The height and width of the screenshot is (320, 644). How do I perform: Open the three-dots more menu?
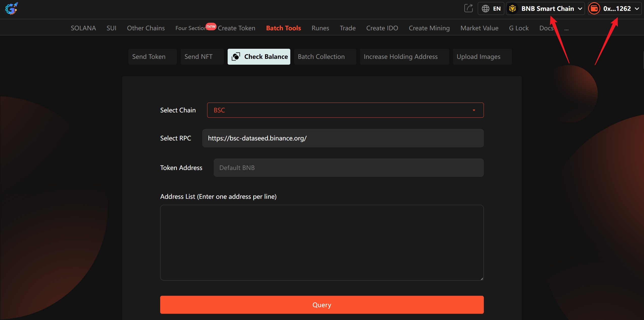pyautogui.click(x=566, y=29)
